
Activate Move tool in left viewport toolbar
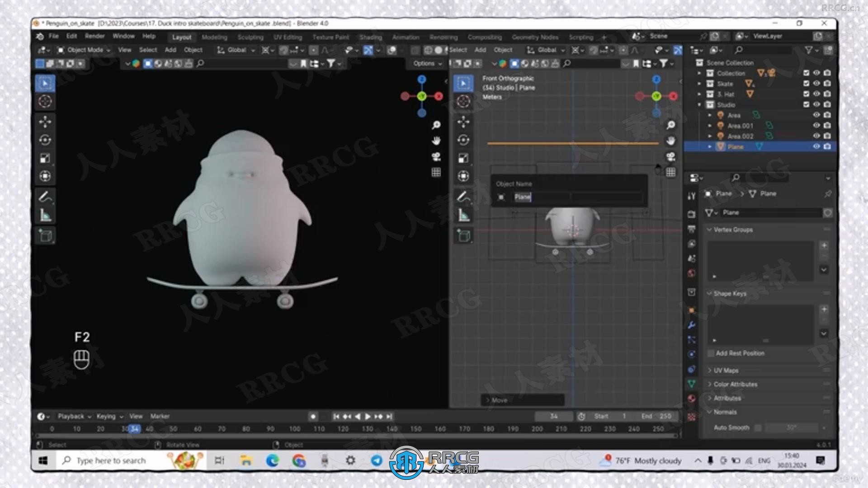(45, 122)
